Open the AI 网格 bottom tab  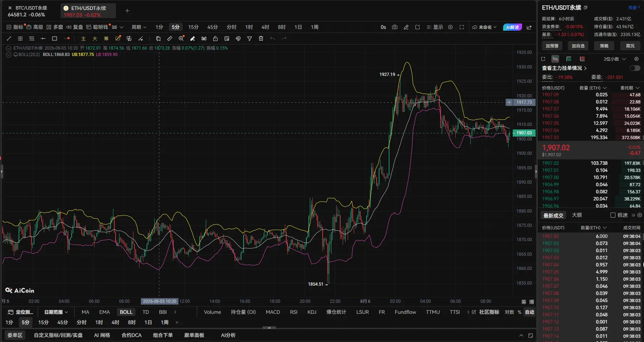click(x=102, y=335)
